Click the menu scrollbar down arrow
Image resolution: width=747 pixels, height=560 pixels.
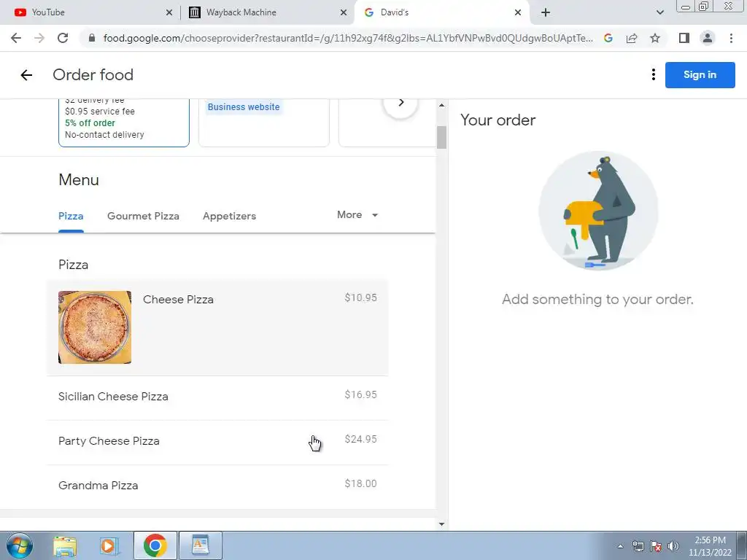coord(441,524)
